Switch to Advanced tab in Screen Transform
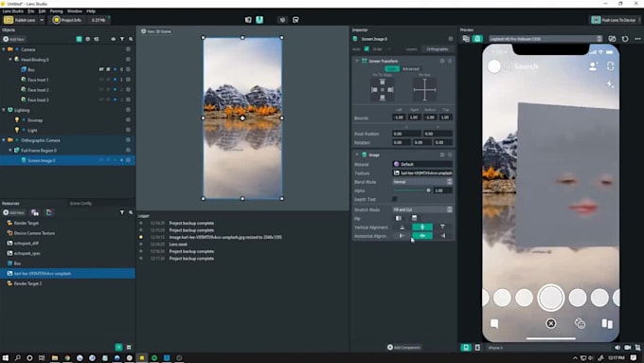Image resolution: width=644 pixels, height=363 pixels. pos(411,68)
